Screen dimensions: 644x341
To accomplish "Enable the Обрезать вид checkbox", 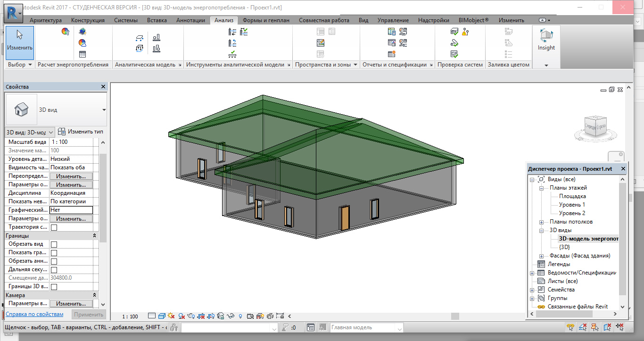I will 54,244.
